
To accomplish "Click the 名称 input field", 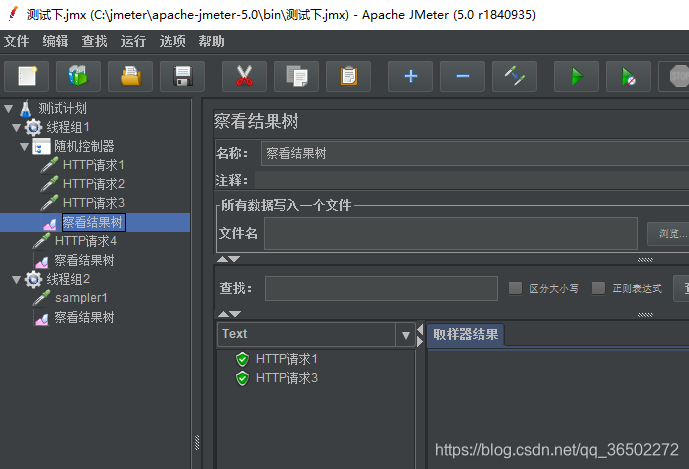I will [475, 153].
